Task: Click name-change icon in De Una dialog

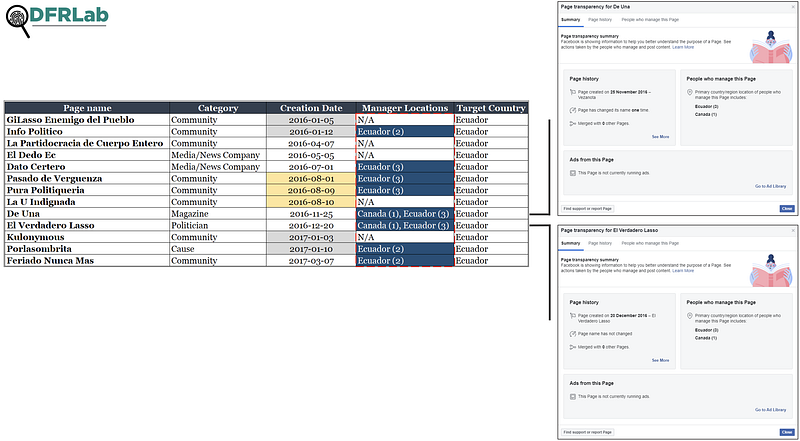Action: pos(572,110)
